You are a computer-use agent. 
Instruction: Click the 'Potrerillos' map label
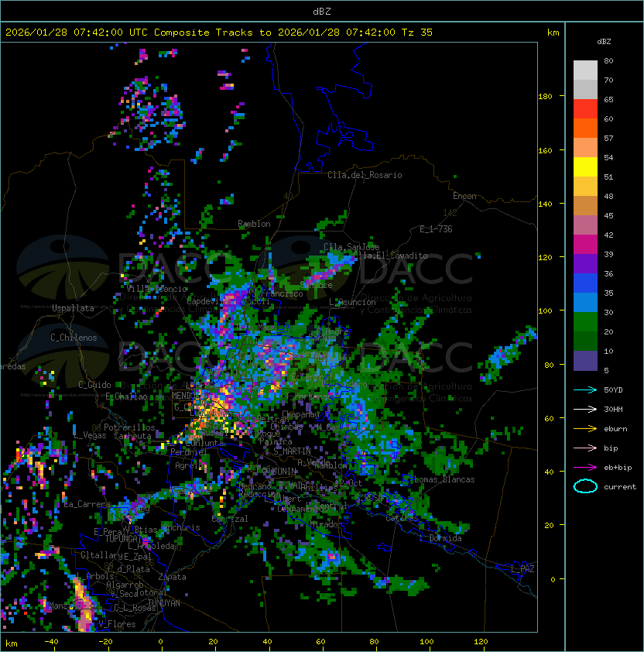(x=129, y=427)
